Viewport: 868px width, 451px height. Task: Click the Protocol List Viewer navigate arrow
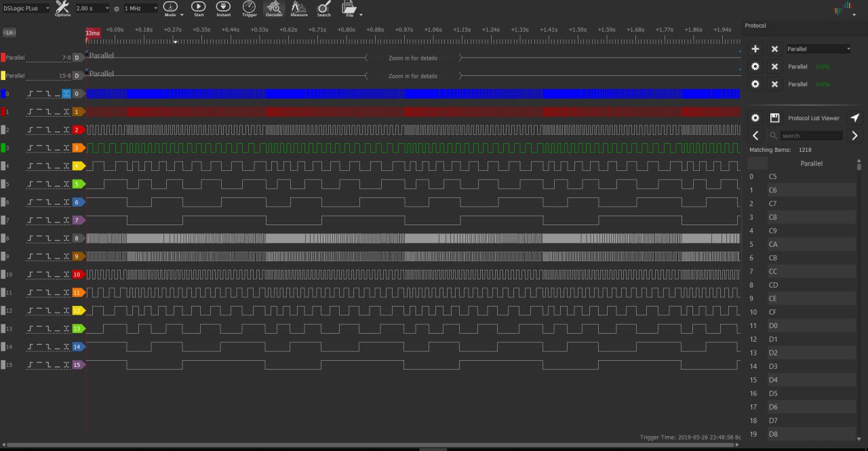click(855, 118)
